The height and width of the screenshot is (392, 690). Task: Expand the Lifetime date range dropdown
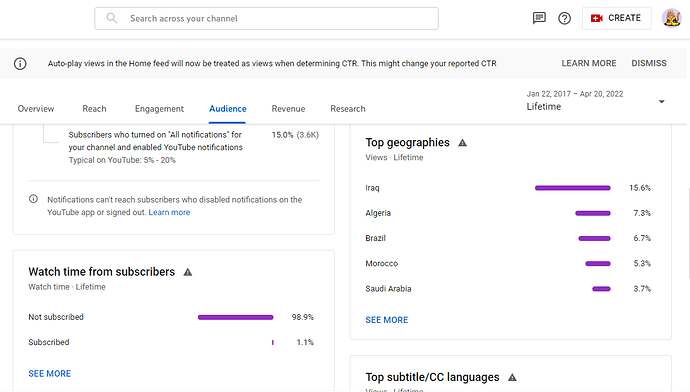pyautogui.click(x=596, y=101)
